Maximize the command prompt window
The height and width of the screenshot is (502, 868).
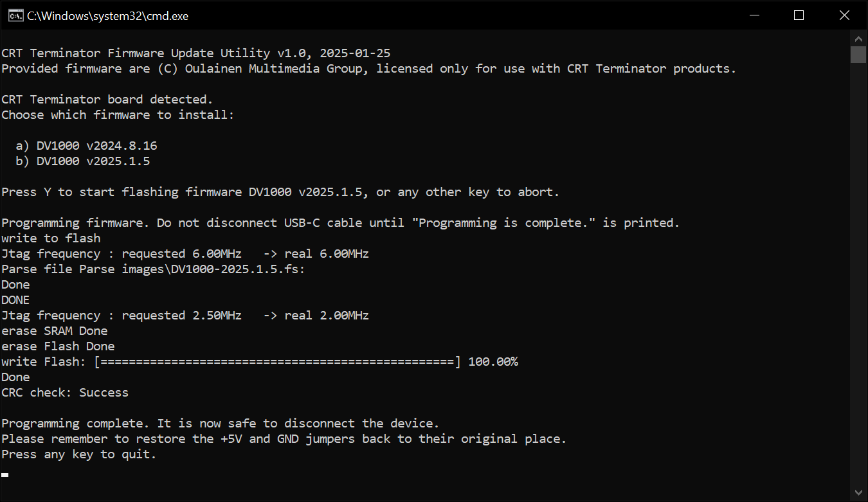799,15
